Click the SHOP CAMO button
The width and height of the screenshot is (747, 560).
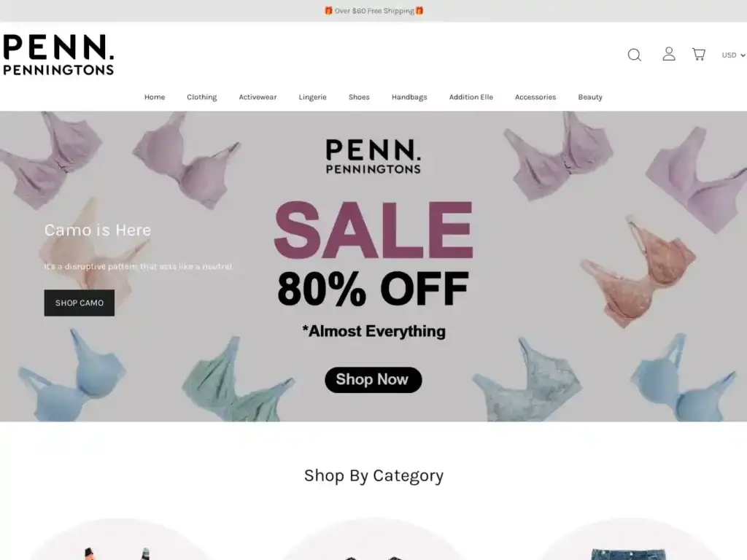[79, 303]
